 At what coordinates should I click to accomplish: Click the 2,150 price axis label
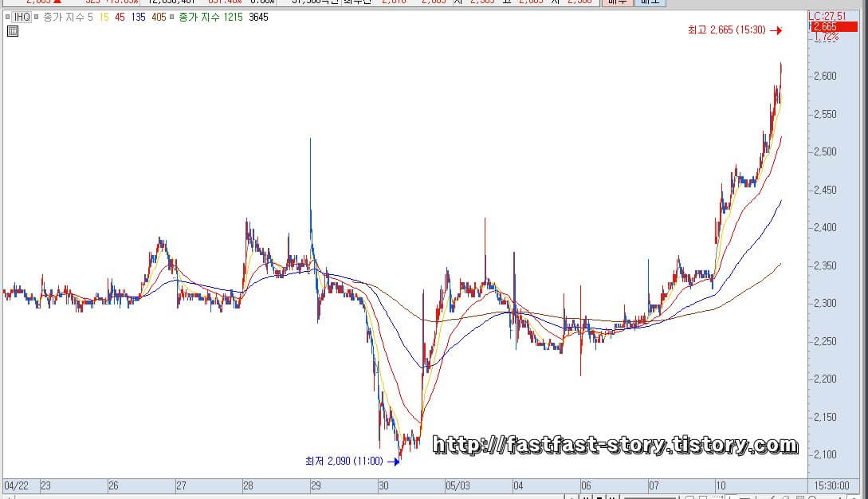(825, 417)
